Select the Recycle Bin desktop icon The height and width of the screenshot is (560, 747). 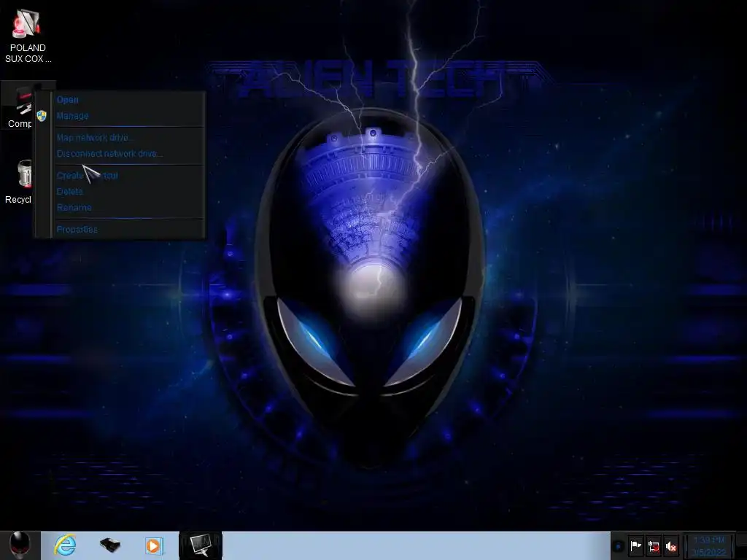click(x=18, y=182)
